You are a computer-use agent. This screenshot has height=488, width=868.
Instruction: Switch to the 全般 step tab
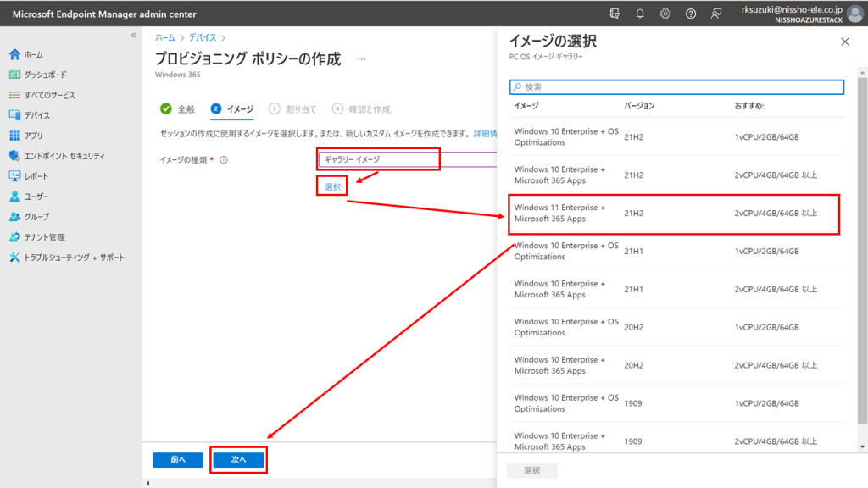tap(178, 108)
